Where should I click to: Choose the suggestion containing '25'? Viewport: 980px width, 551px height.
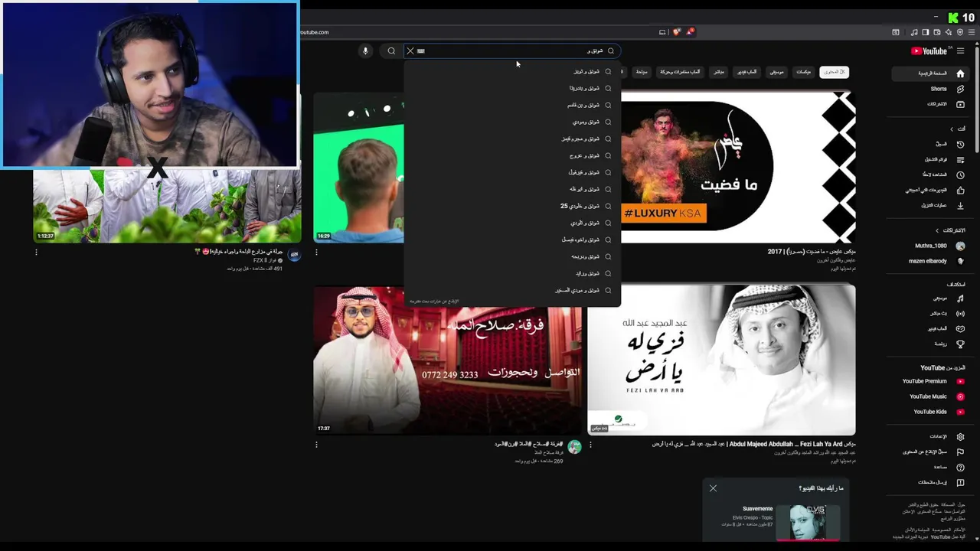click(x=511, y=207)
